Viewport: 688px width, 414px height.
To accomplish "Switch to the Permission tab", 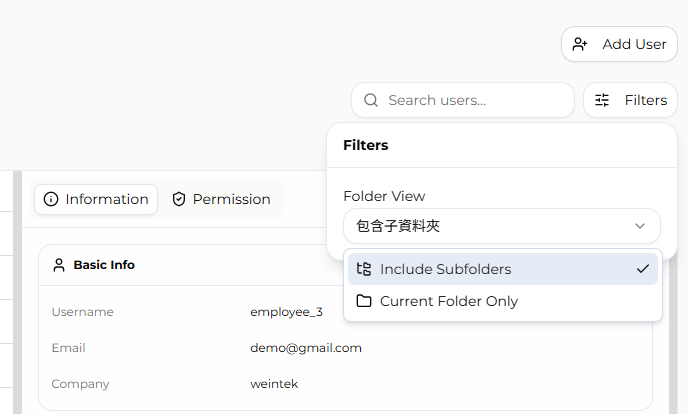I will coord(221,199).
